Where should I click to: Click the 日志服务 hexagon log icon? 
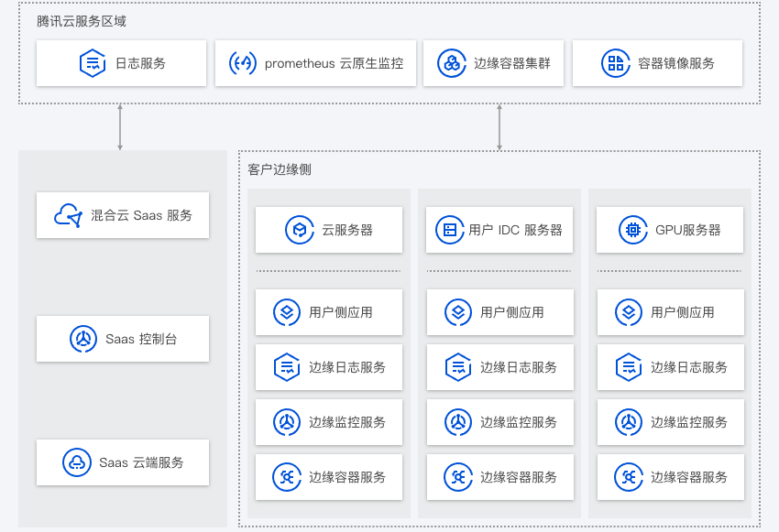click(x=93, y=63)
